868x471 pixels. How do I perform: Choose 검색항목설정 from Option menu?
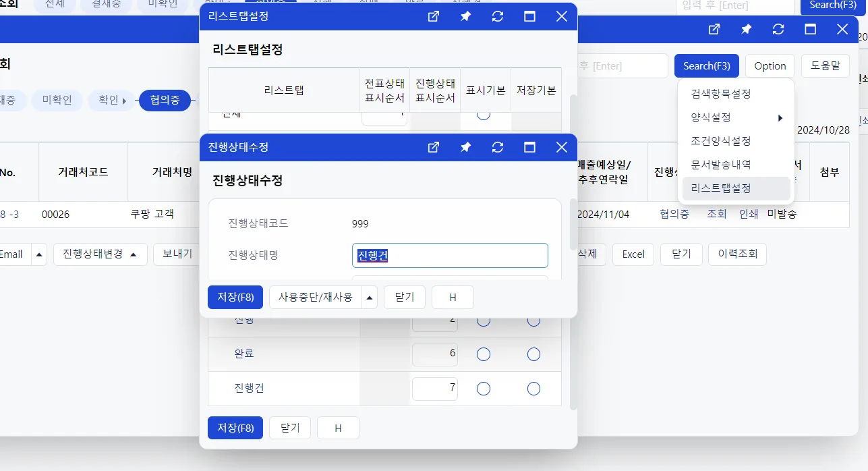coord(721,94)
